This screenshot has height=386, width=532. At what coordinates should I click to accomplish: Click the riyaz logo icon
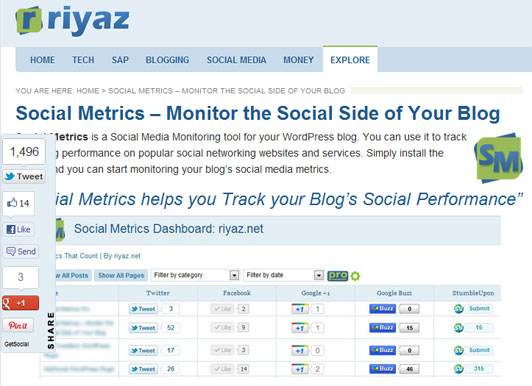29,21
